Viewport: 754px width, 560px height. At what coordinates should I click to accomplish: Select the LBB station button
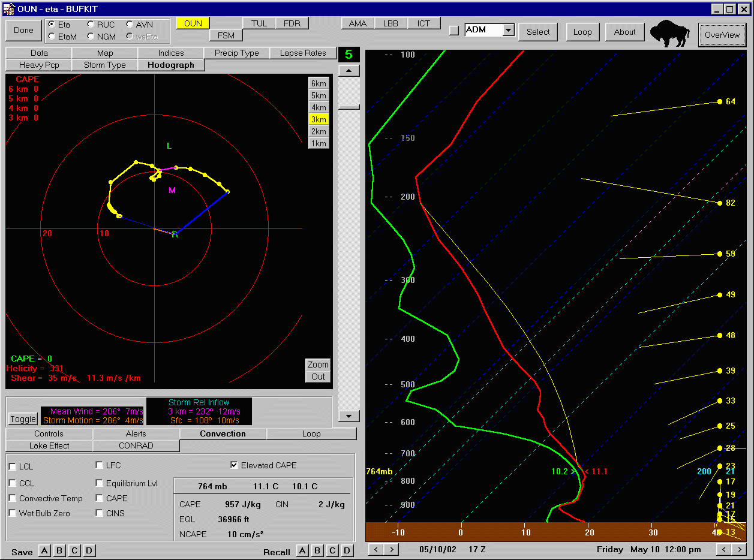tap(391, 23)
